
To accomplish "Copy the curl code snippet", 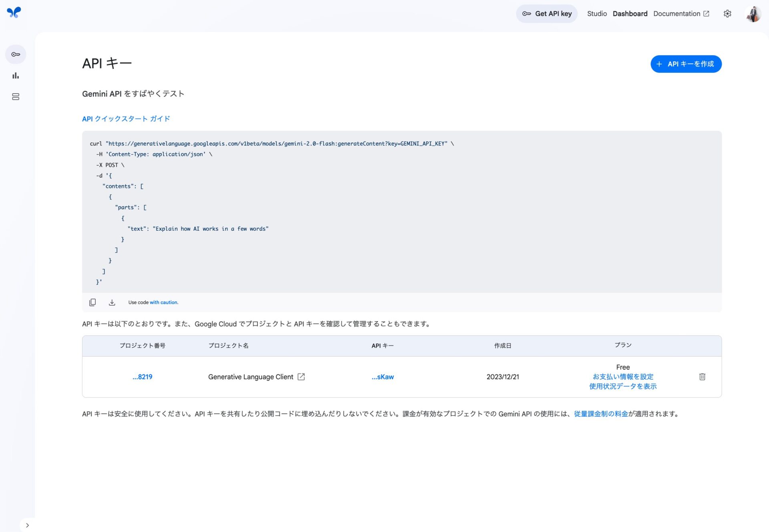I will tap(93, 302).
